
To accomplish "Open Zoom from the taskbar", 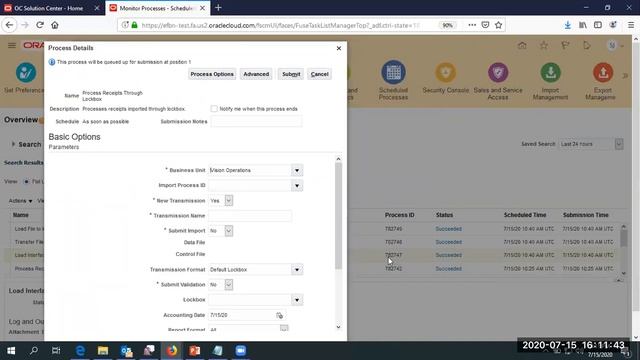I will [240, 351].
